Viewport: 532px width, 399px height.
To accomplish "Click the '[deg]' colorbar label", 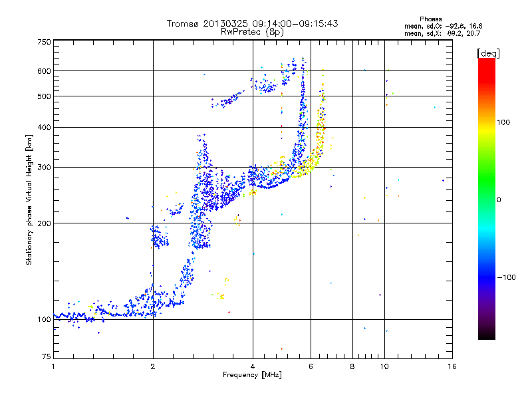I will click(488, 54).
